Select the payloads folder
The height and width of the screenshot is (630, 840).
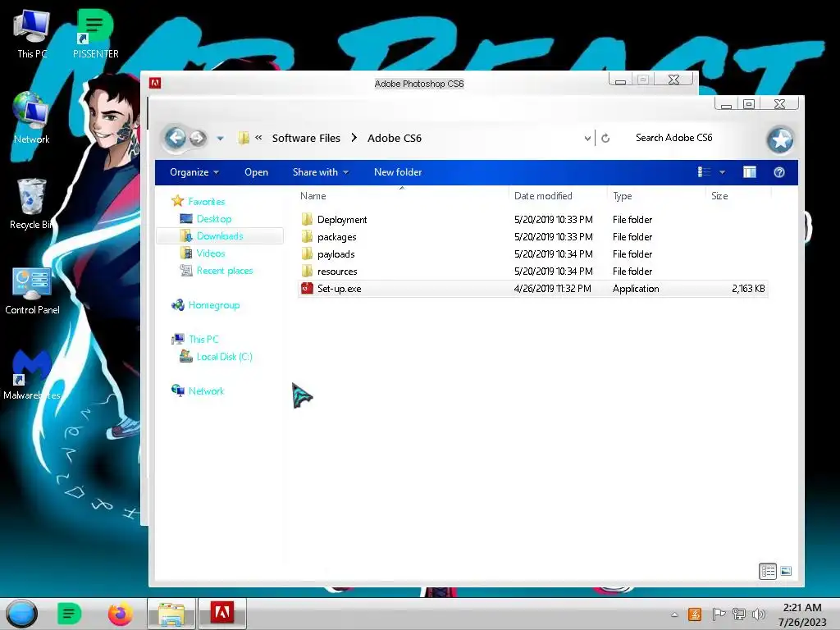coord(336,254)
